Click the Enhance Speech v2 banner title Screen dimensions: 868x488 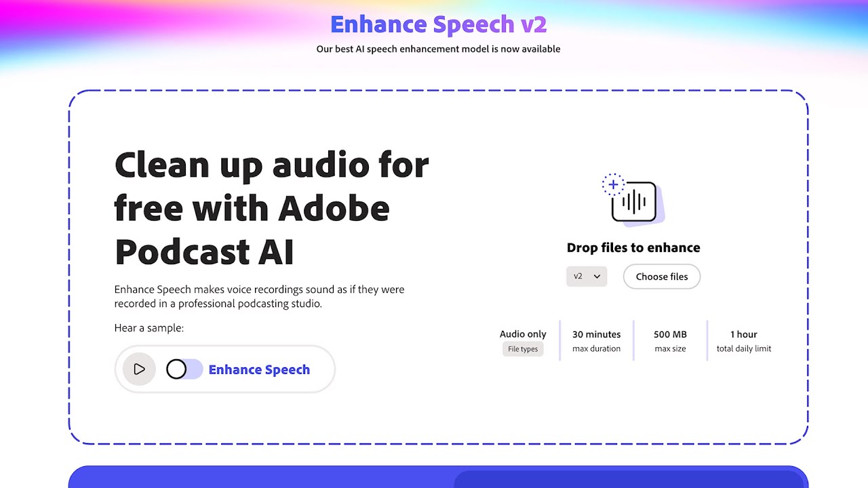[x=439, y=24]
